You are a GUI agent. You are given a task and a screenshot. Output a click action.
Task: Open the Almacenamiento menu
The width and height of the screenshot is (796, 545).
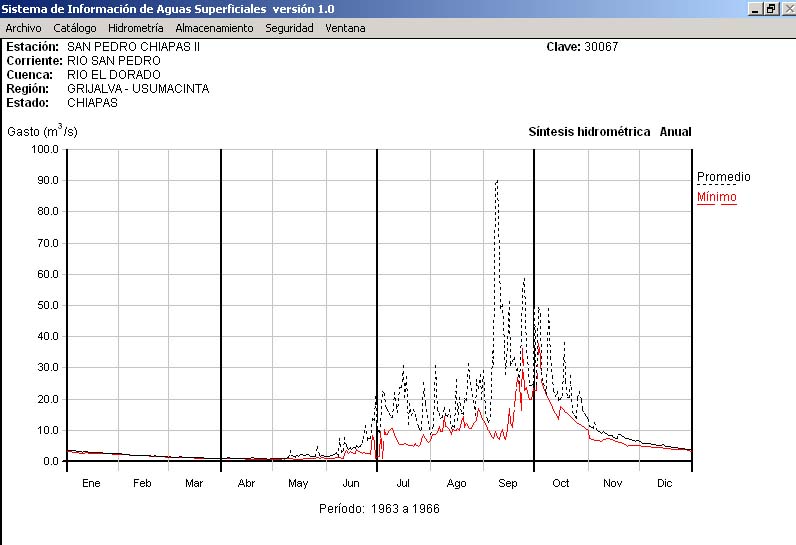(214, 28)
